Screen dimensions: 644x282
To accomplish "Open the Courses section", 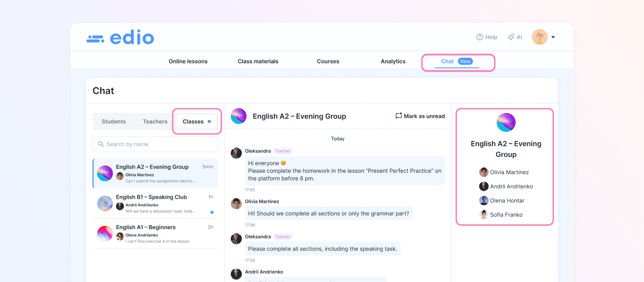I will click(328, 61).
